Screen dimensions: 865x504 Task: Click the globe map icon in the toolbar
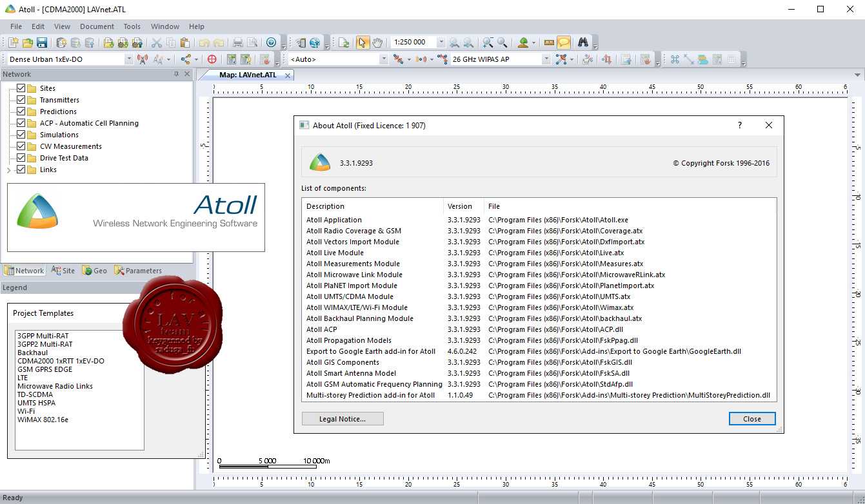[315, 43]
